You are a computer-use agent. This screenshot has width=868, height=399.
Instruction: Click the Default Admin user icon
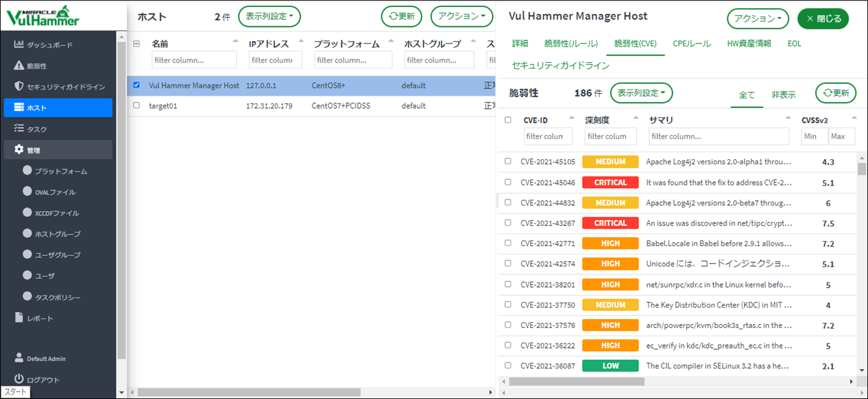coord(19,358)
